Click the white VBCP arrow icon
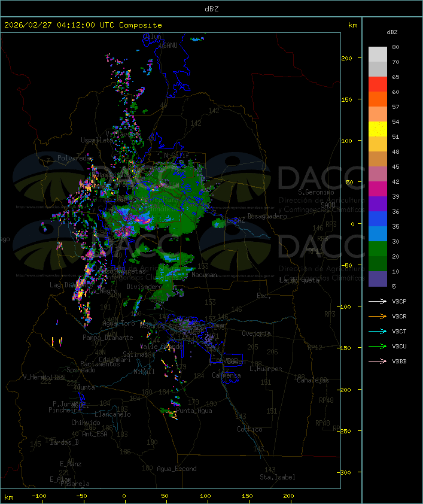423x504 pixels. point(378,301)
